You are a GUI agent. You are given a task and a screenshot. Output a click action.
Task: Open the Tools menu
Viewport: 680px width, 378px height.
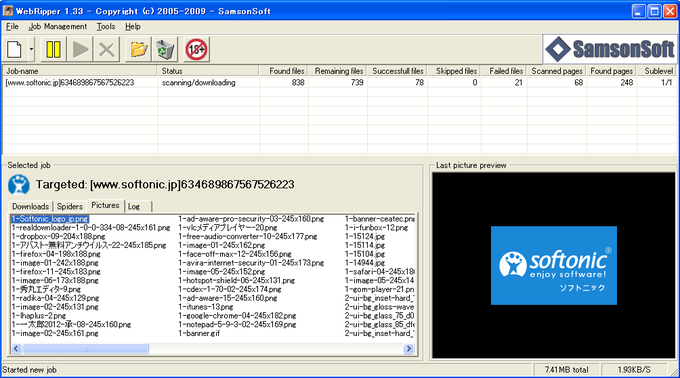click(106, 26)
